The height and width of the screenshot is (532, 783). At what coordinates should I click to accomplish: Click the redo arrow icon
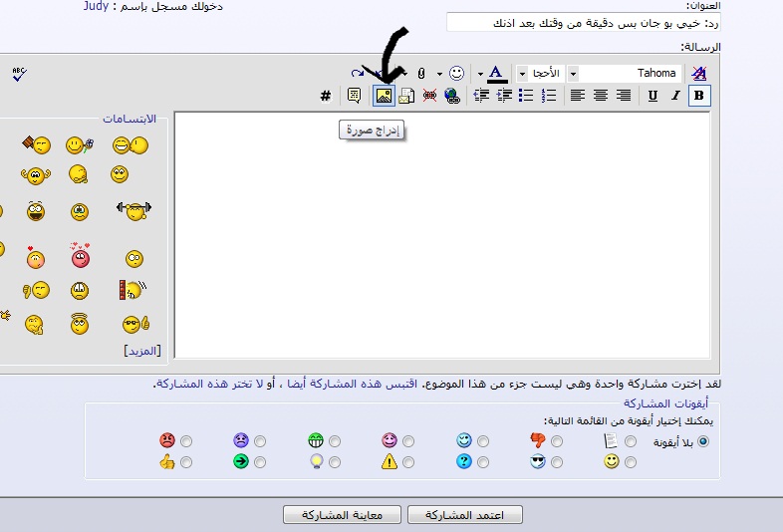(x=358, y=74)
